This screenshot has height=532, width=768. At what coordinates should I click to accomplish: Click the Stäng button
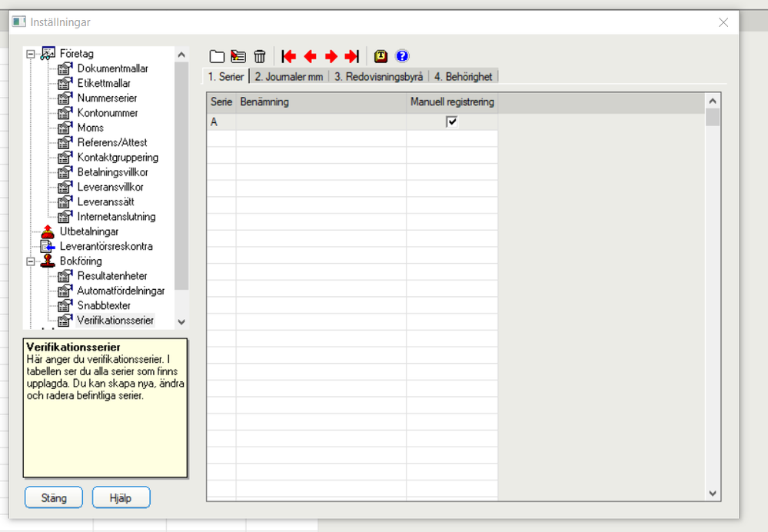pyautogui.click(x=54, y=497)
